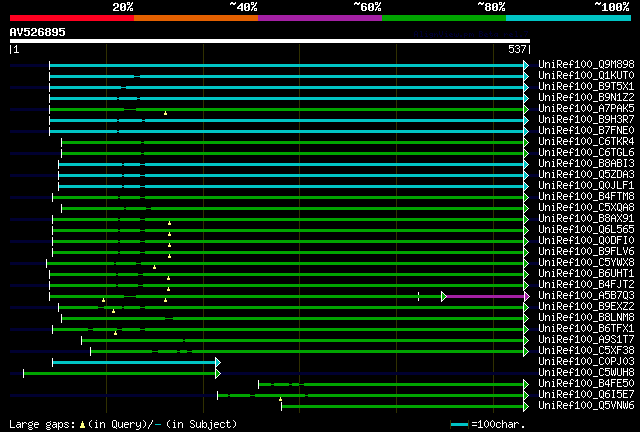Click the ~60% legend percentage label
The width and height of the screenshot is (640, 432).
(367, 7)
